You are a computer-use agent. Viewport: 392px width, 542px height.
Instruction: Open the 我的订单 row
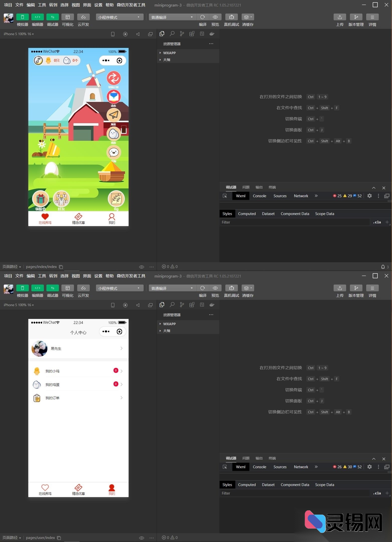tap(78, 398)
